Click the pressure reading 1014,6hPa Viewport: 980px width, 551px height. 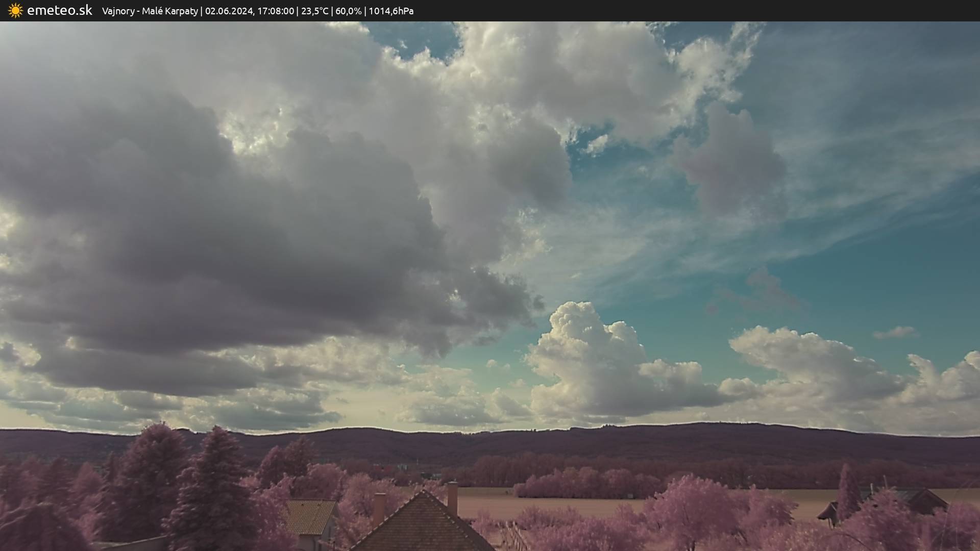391,11
